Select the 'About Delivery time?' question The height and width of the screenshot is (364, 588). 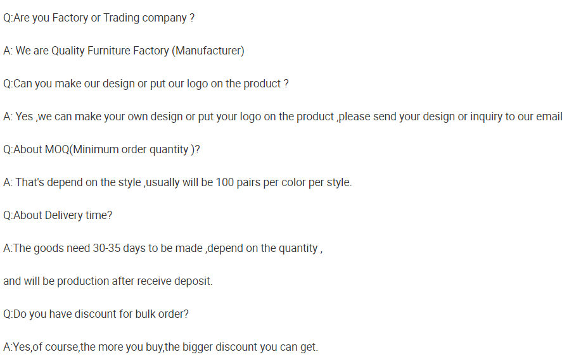pos(58,216)
